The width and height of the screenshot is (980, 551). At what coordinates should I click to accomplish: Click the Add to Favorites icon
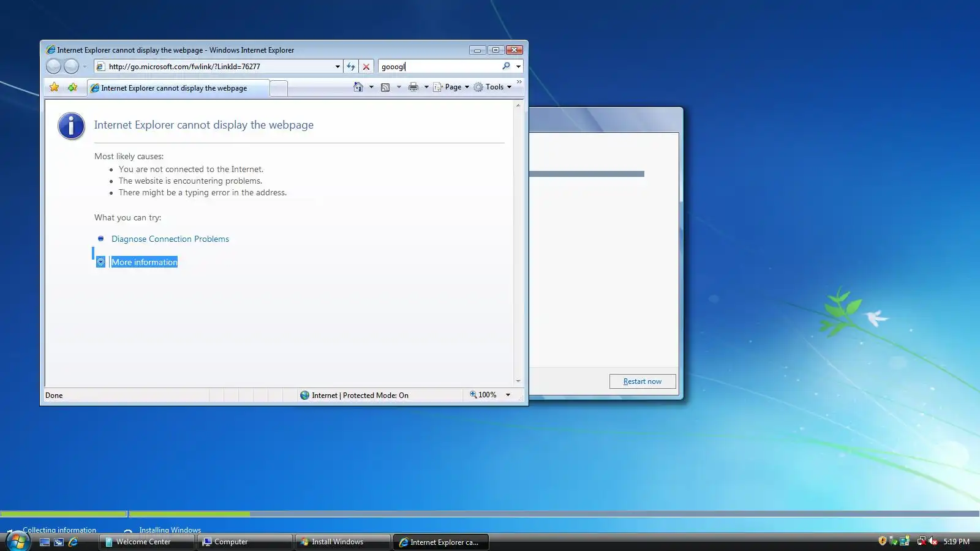tap(73, 87)
